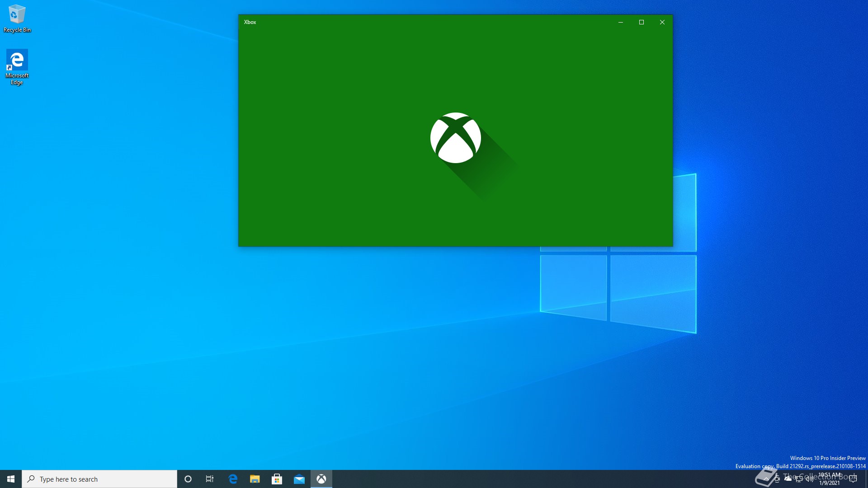868x488 pixels.
Task: Open the Recycle Bin desktop icon
Action: [x=17, y=18]
